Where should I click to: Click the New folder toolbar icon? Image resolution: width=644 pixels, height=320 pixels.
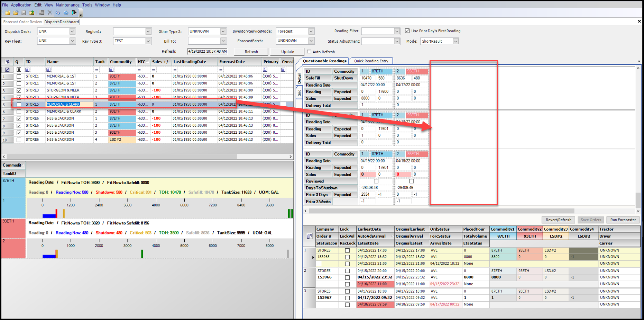pyautogui.click(x=8, y=13)
